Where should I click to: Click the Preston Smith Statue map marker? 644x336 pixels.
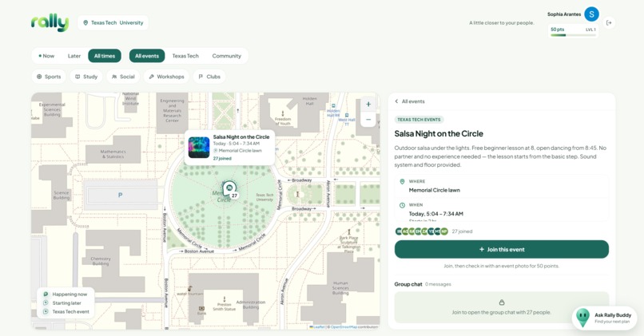(x=225, y=299)
